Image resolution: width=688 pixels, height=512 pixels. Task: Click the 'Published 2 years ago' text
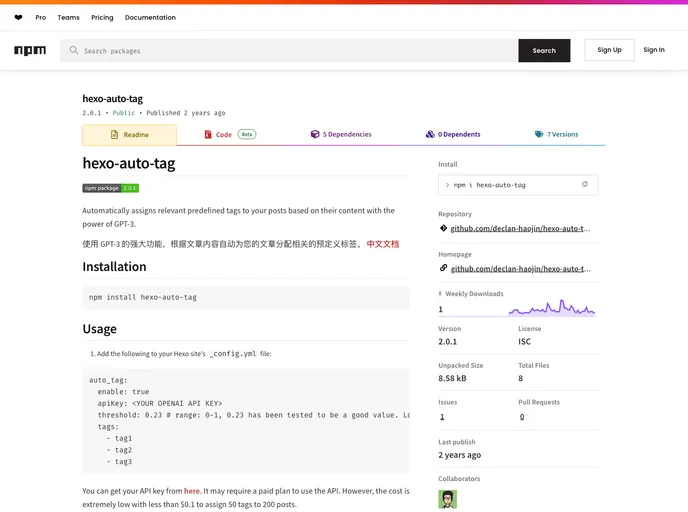click(186, 113)
